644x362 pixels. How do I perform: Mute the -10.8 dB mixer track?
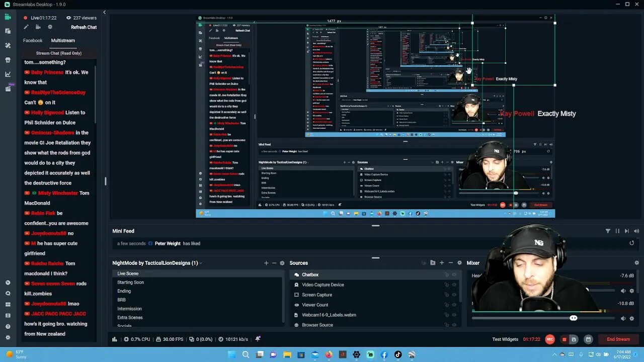pyautogui.click(x=623, y=318)
